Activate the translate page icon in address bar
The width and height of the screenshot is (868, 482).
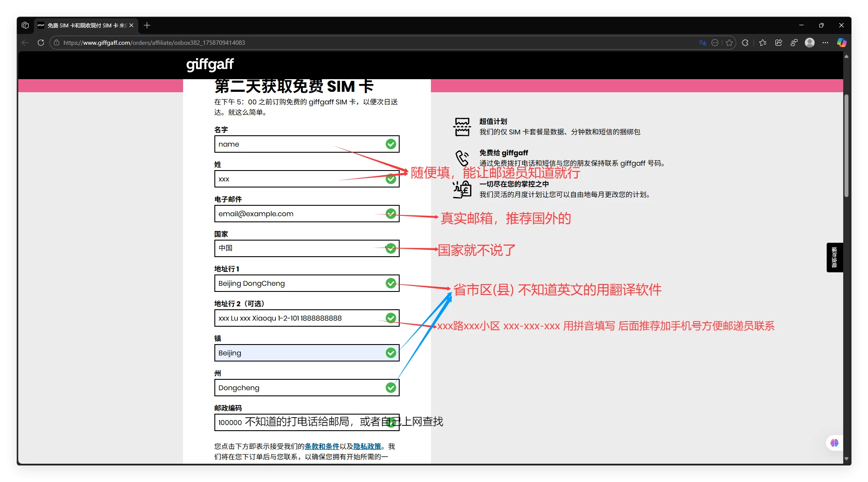703,43
